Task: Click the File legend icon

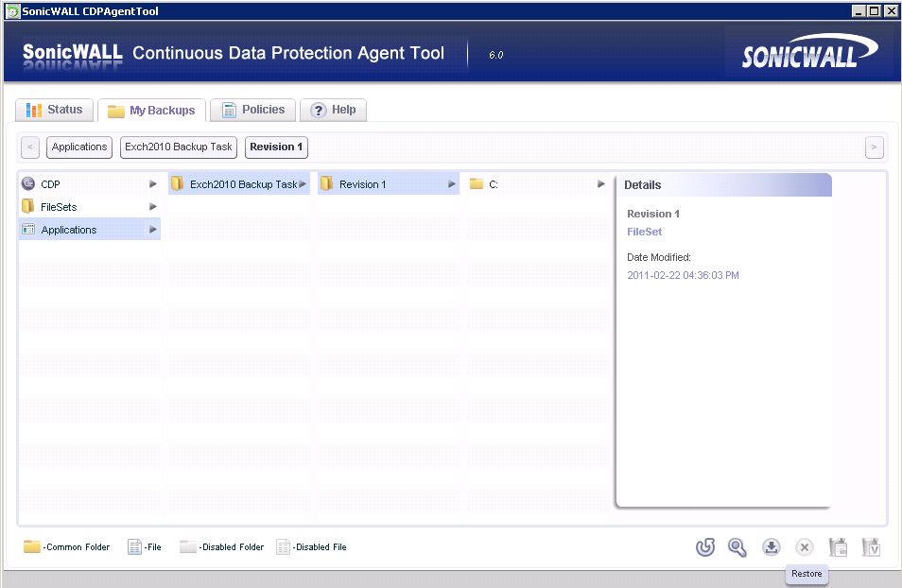Action: point(134,546)
